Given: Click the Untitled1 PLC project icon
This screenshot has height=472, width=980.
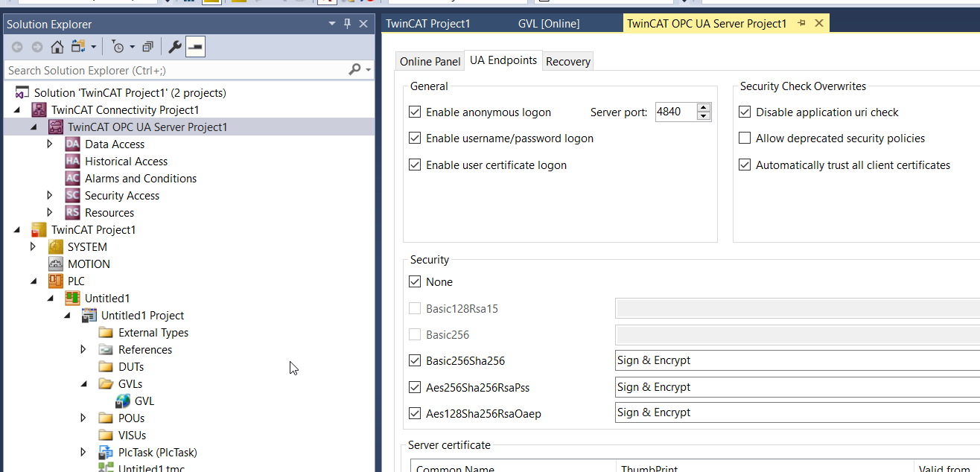Looking at the screenshot, I should coord(72,298).
